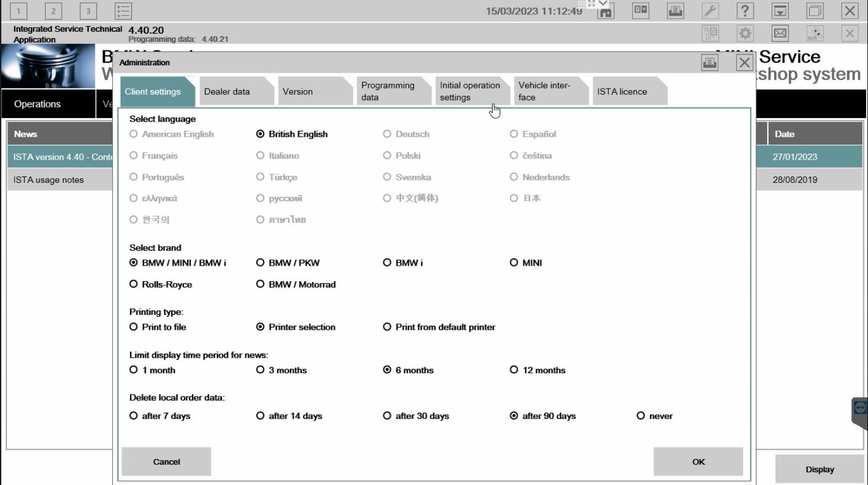This screenshot has height=485, width=868.
Task: Open the operations list icon
Action: (123, 10)
